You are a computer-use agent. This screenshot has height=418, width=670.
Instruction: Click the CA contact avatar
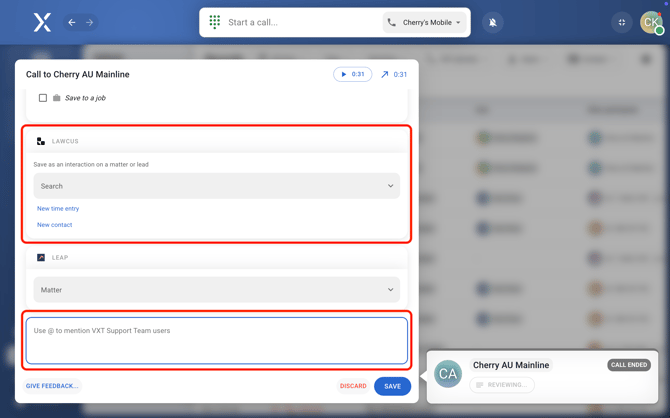tap(448, 374)
